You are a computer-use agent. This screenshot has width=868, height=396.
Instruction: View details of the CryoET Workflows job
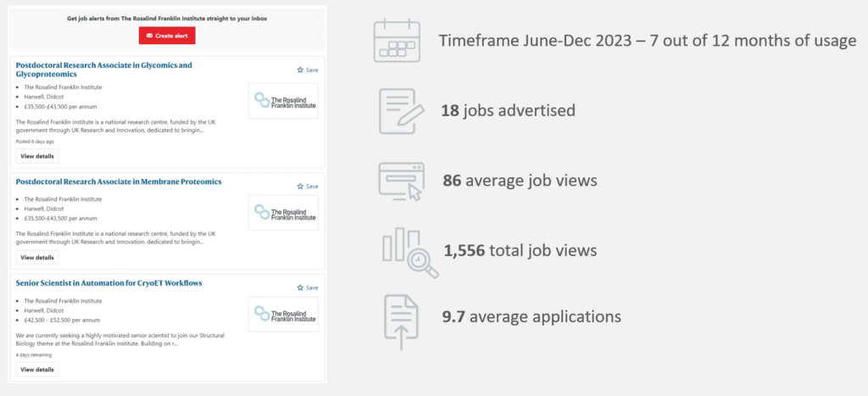coord(37,370)
